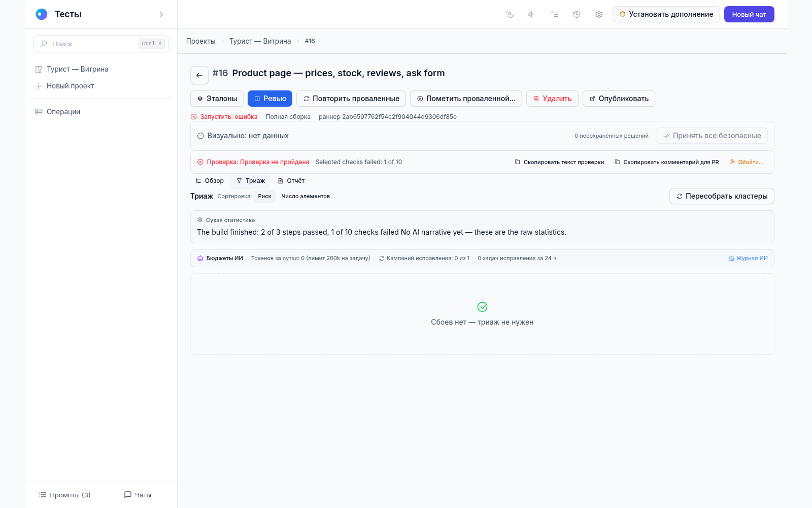Toggle dark mode moon icon

pyautogui.click(x=510, y=14)
